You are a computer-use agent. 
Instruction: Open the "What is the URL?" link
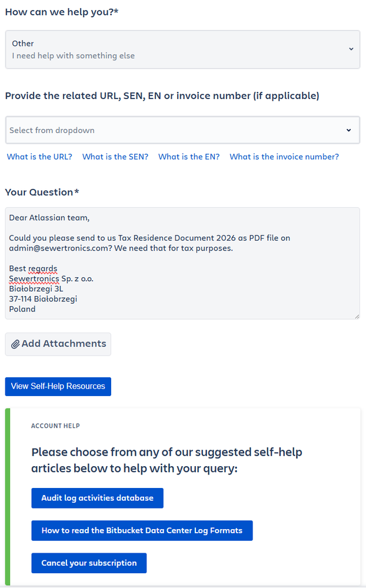(x=39, y=157)
